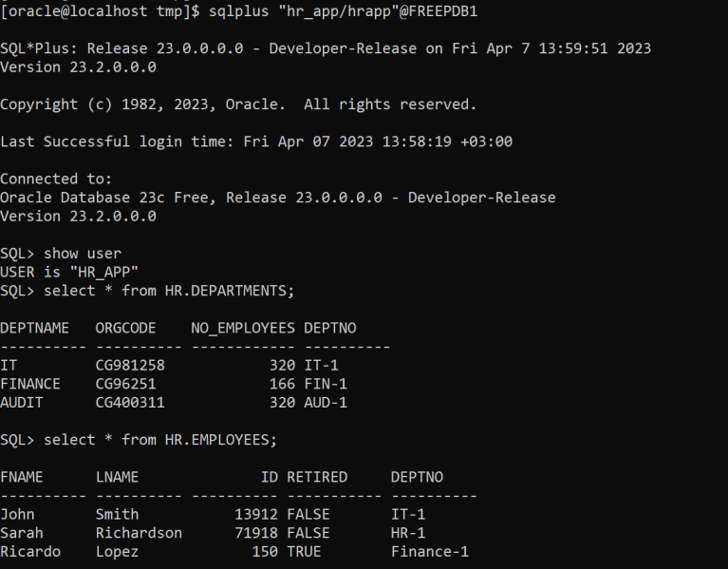
Task: Click 'select * from HR.EMPLOYEES;' command
Action: coord(160,440)
